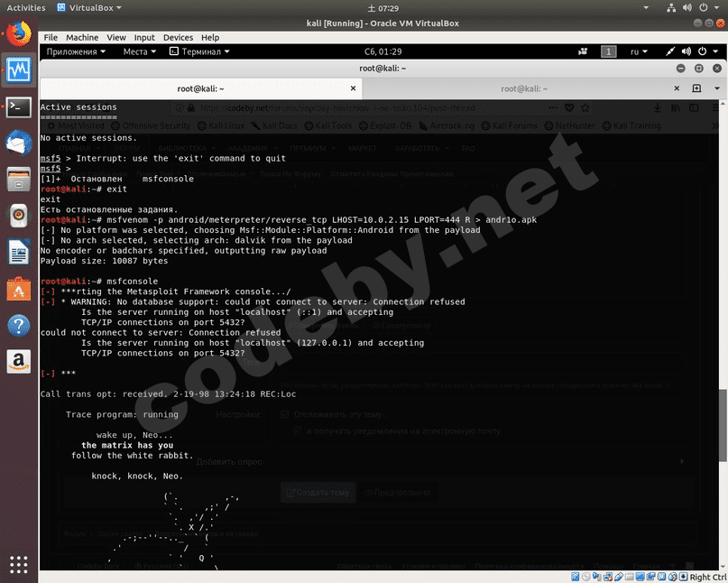This screenshot has width=728, height=583.
Task: Click the VirtualBox display status icon
Action: (x=640, y=577)
